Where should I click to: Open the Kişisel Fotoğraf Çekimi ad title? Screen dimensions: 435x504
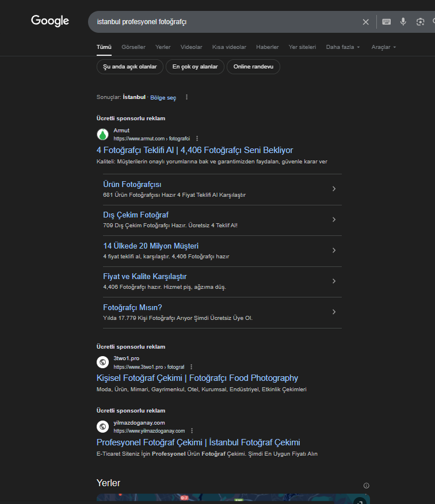click(197, 378)
